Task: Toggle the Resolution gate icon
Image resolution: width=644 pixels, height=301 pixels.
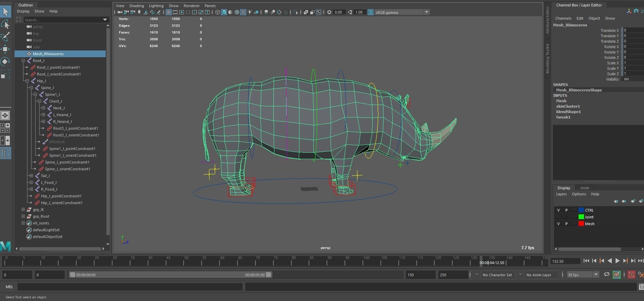Action: coord(182,12)
